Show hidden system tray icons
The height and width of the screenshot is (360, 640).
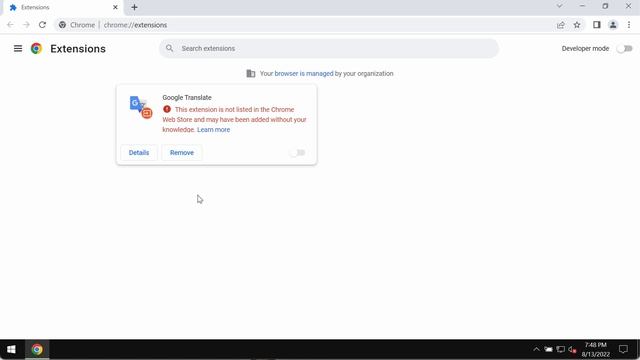536,349
